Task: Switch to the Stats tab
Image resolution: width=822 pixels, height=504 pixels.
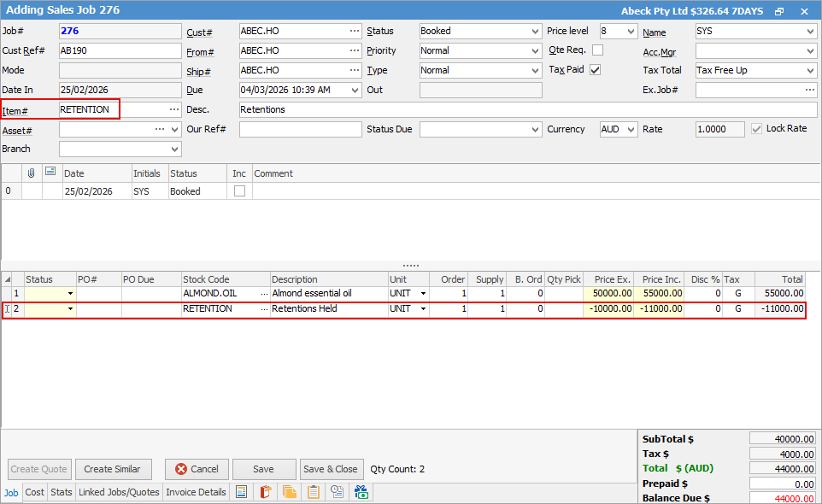Action: [62, 492]
